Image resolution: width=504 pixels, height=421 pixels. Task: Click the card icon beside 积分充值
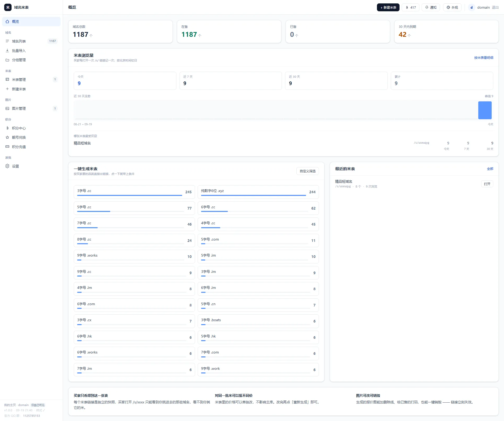[x=7, y=147]
